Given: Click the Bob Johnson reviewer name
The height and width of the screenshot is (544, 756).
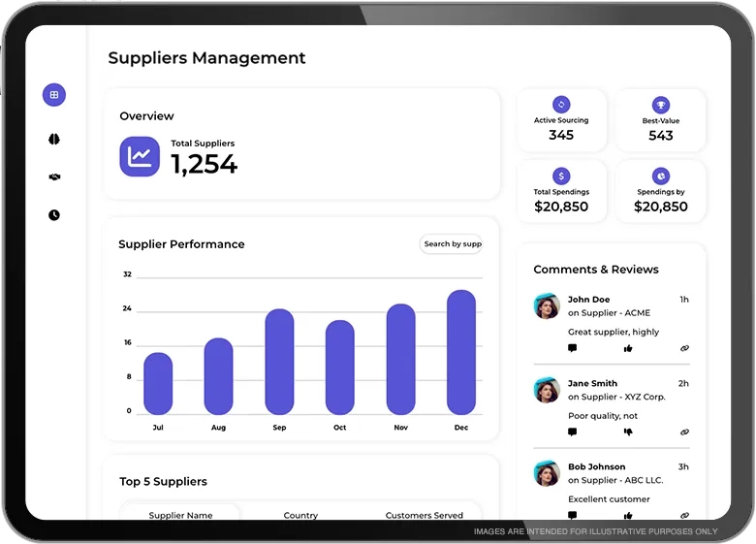Looking at the screenshot, I should pos(596,467).
